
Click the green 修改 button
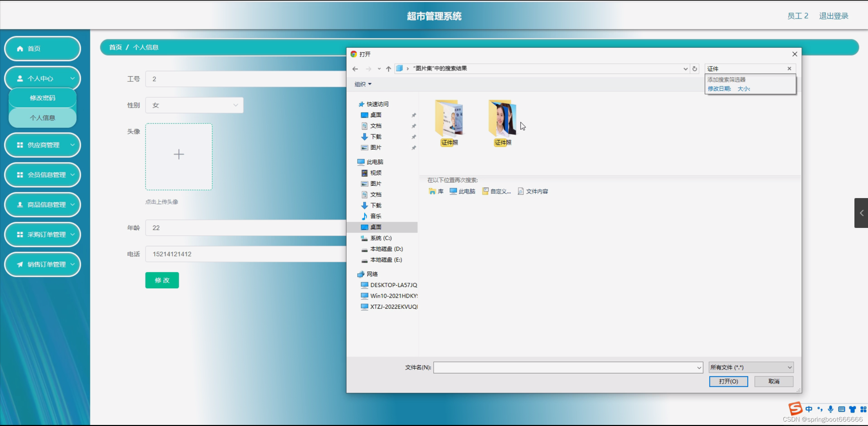tap(162, 280)
